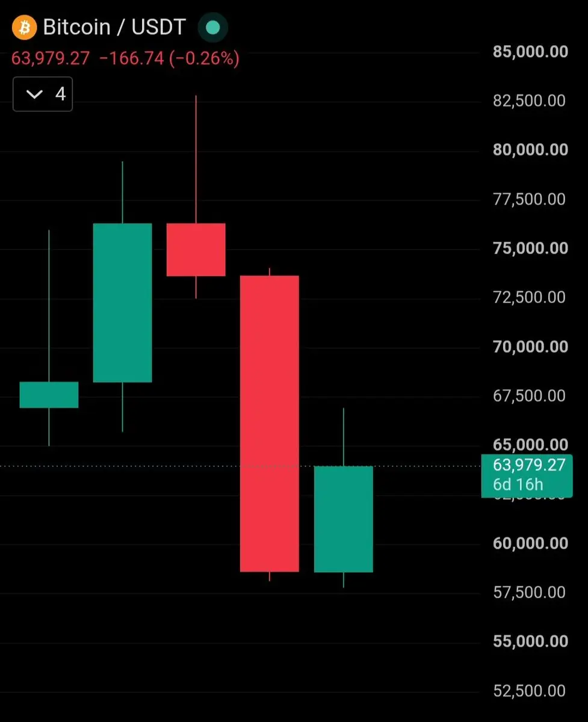Click the 60,000.00 price axis label
This screenshot has height=722, width=588.
[x=530, y=543]
